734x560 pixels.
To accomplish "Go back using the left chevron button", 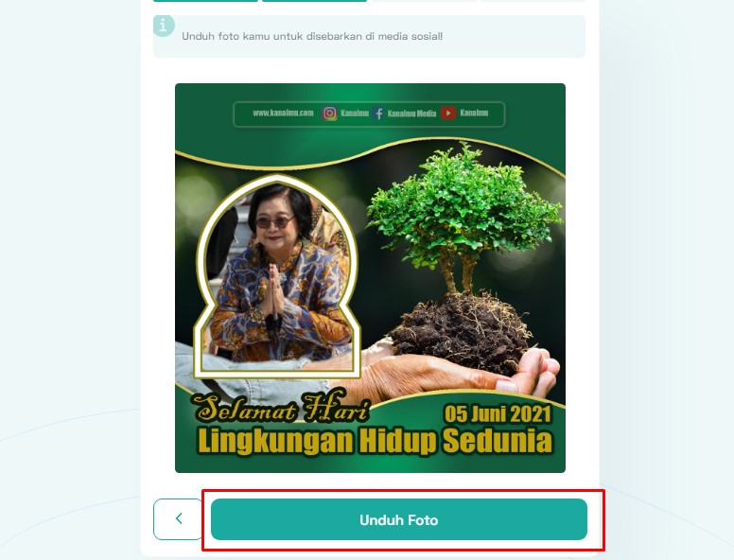I will (x=178, y=518).
